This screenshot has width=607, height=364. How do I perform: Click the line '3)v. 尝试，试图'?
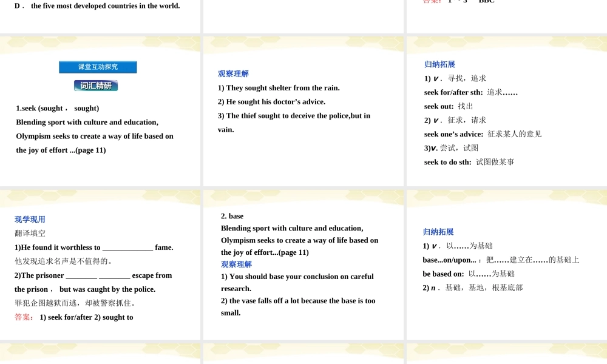(451, 148)
